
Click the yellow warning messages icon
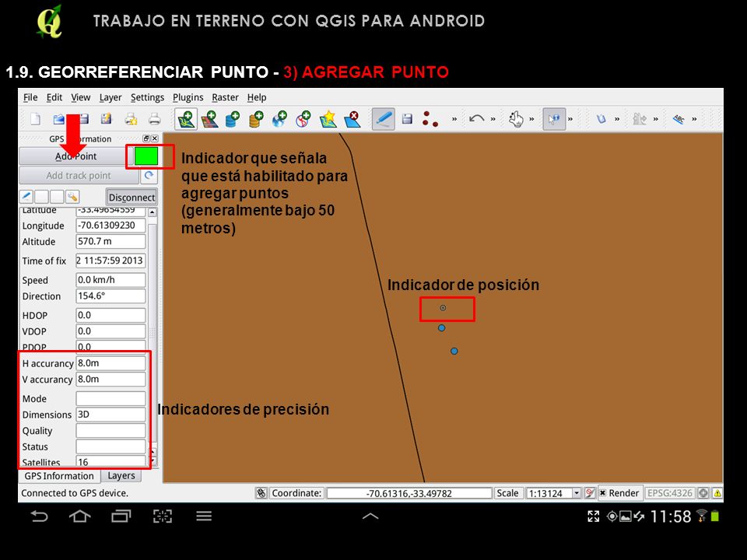point(717,493)
